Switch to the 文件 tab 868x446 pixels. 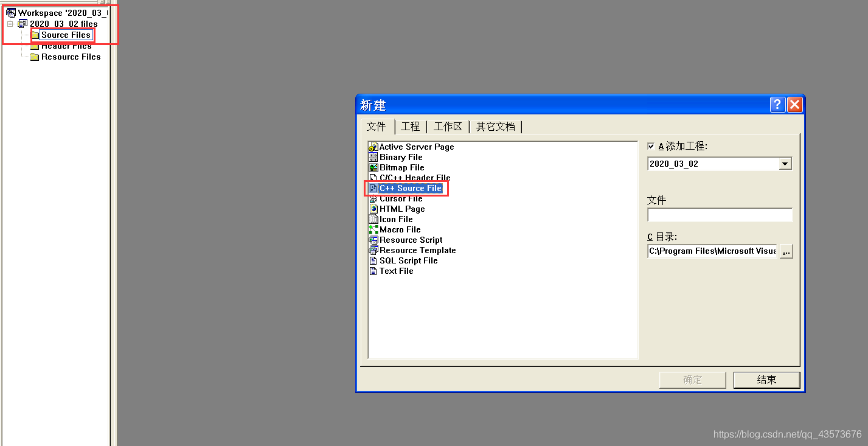click(377, 127)
